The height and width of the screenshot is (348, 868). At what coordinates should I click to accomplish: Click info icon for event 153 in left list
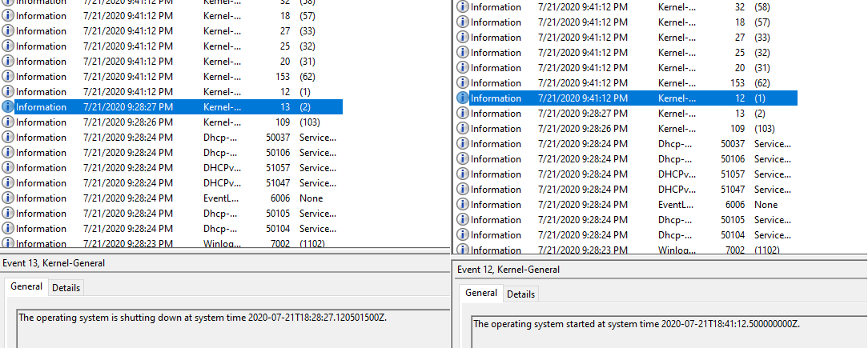point(8,77)
